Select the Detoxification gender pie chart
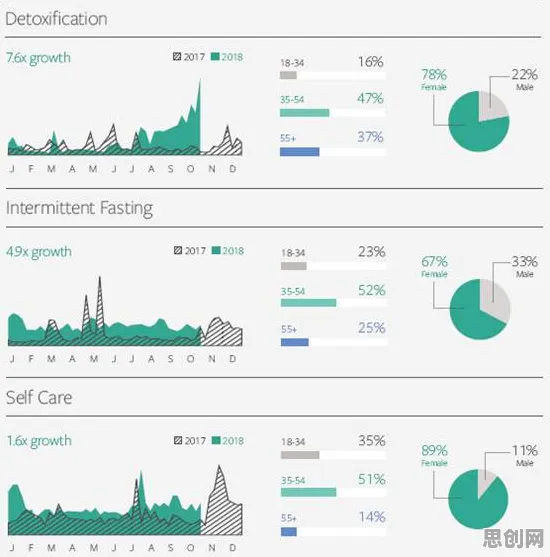550x557 pixels. point(479,121)
